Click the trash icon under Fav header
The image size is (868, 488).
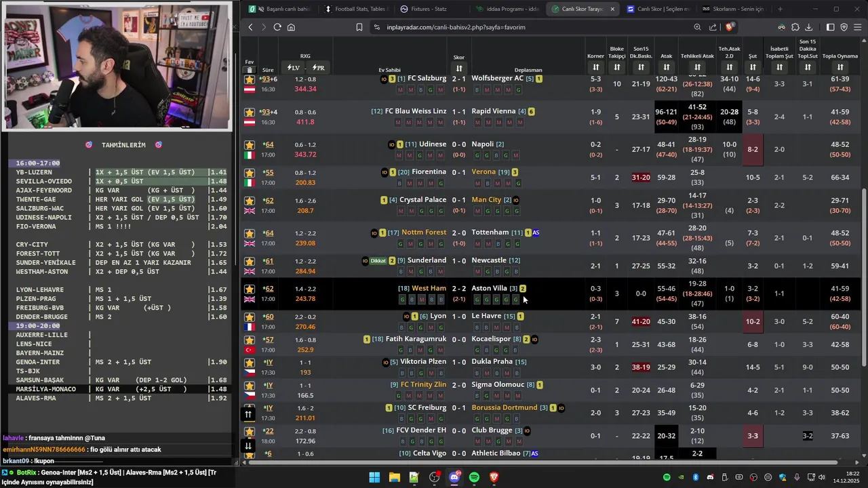pyautogui.click(x=250, y=70)
